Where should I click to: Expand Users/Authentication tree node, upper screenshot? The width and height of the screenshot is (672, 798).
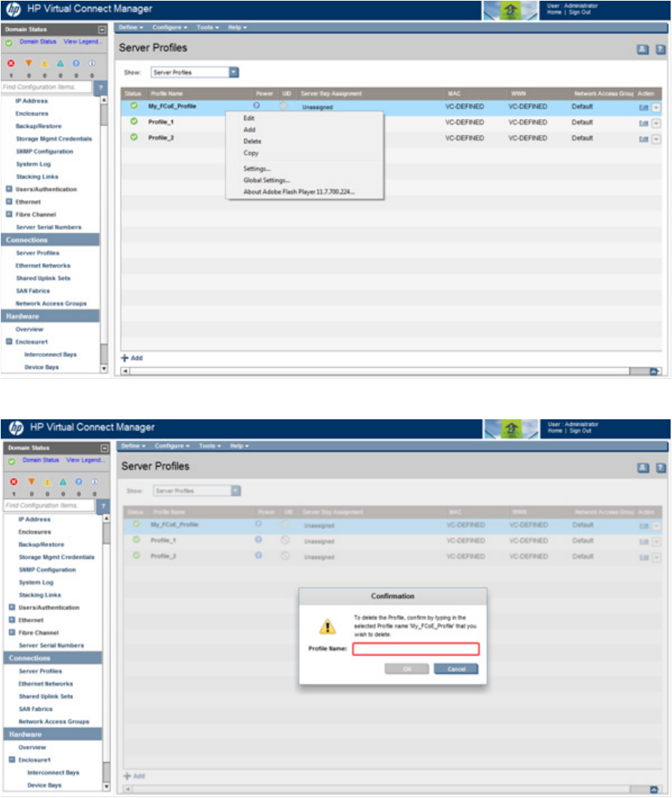9,189
